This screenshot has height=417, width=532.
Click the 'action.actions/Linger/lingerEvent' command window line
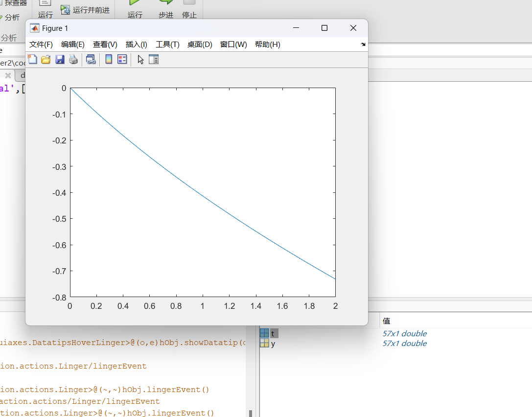coord(80,401)
